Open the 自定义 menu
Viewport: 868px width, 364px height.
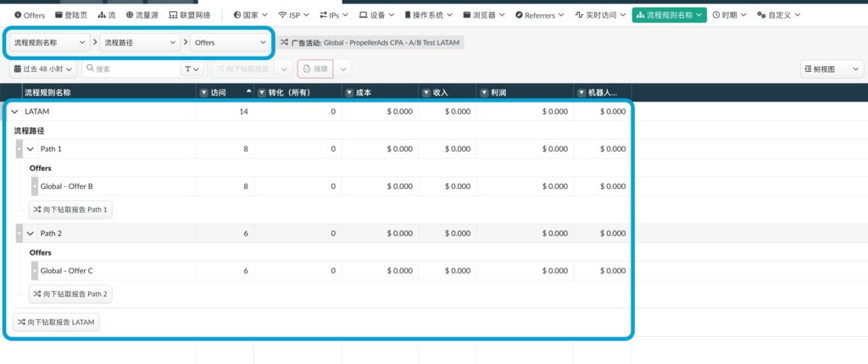point(779,15)
